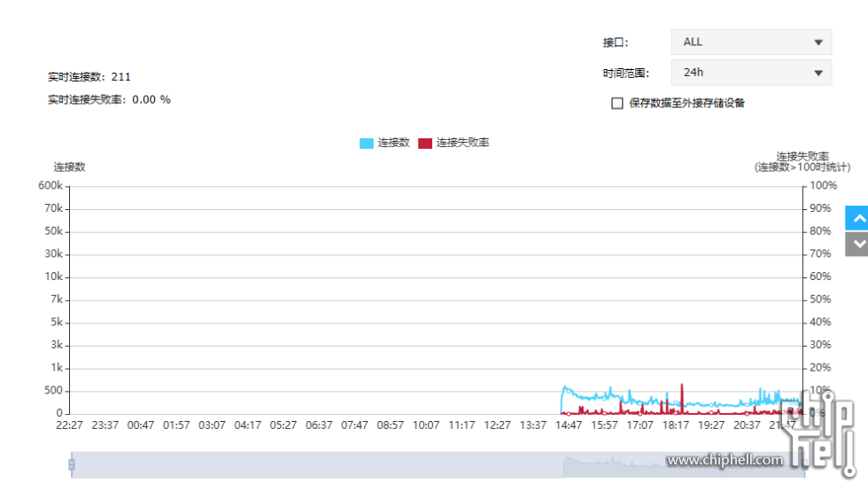Viewport: 868px width, 491px height.
Task: Click the left handle of zoom slider
Action: 72,464
